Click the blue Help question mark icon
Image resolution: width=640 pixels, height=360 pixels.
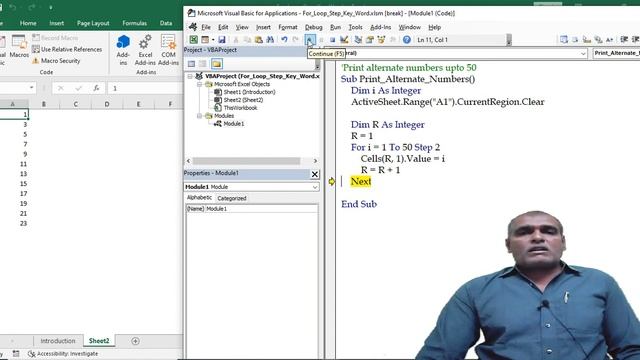[407, 40]
